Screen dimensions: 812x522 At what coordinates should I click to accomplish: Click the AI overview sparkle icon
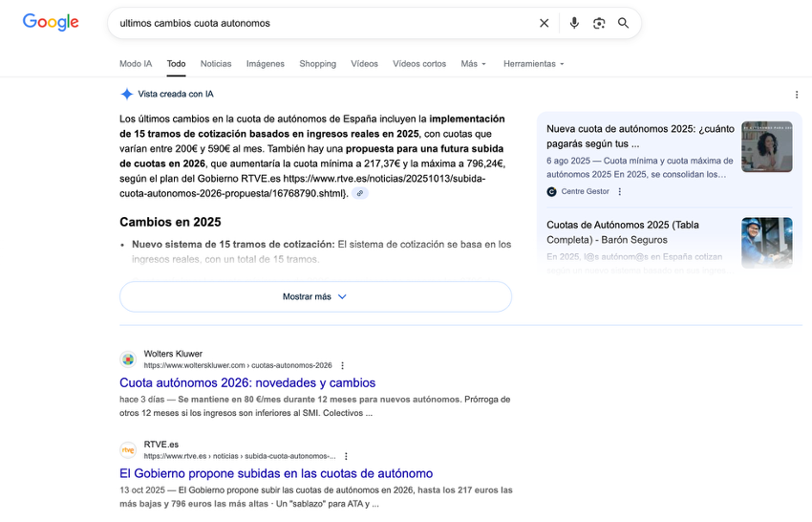[127, 94]
